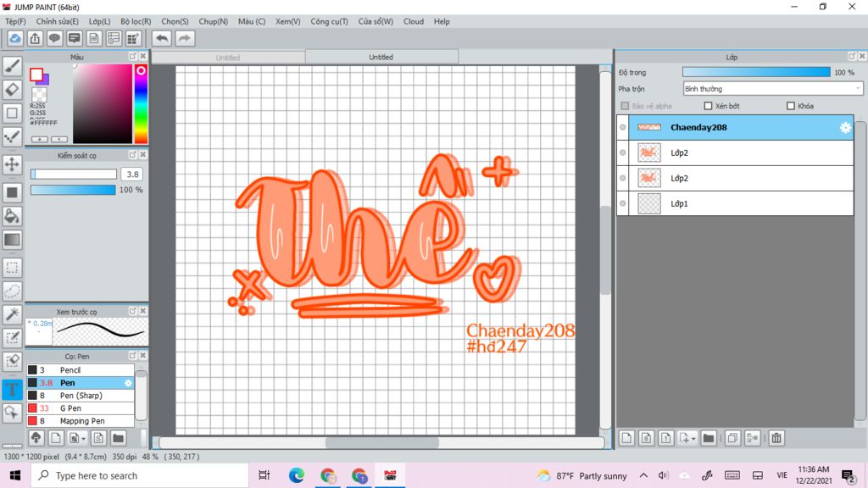
Task: Adjust the Độ trong layer opacity slider
Action: pos(756,73)
